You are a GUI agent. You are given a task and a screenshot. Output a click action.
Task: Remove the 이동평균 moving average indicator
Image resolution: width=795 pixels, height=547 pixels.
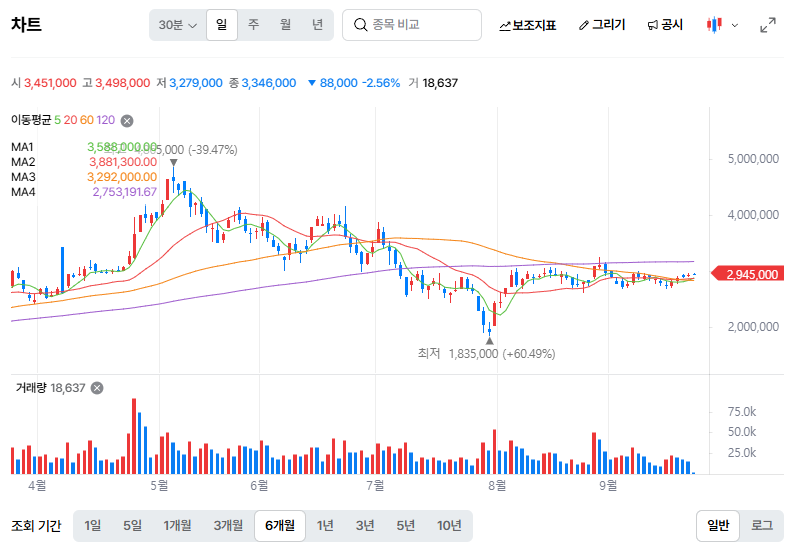(x=127, y=121)
